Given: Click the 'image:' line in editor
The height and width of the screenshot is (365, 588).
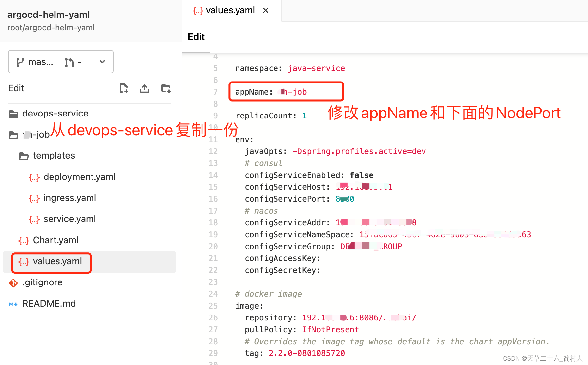Looking at the screenshot, I should (x=249, y=306).
